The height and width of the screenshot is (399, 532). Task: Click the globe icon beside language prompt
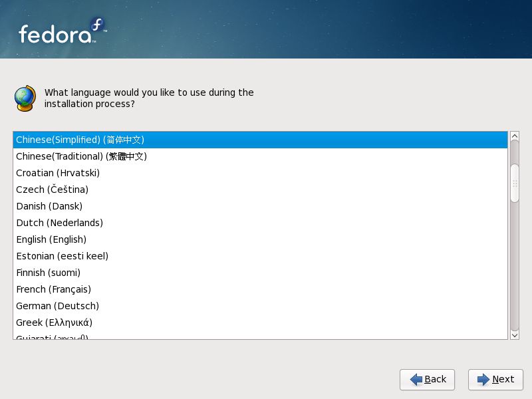pyautogui.click(x=25, y=98)
